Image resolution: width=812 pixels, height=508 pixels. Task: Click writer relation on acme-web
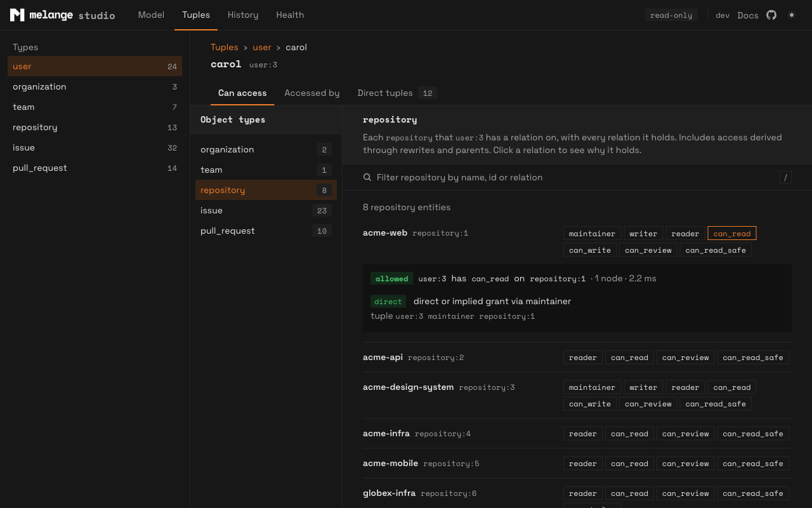pos(643,234)
